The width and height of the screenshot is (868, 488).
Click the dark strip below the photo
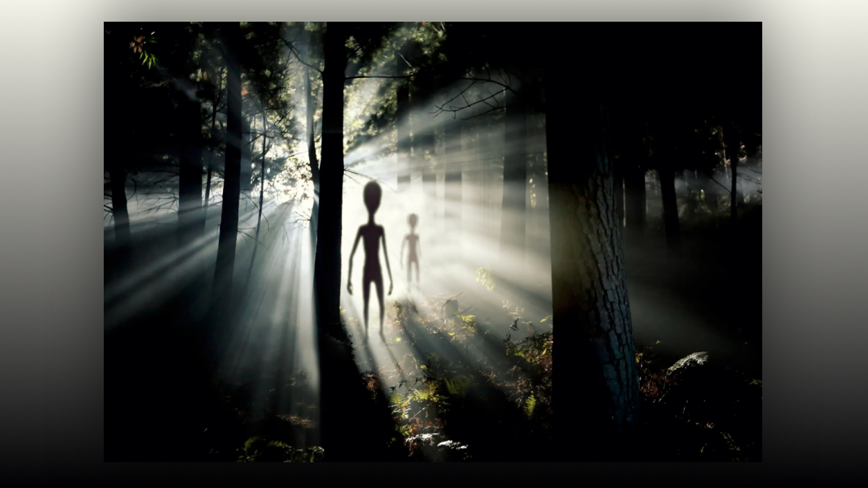click(x=434, y=476)
